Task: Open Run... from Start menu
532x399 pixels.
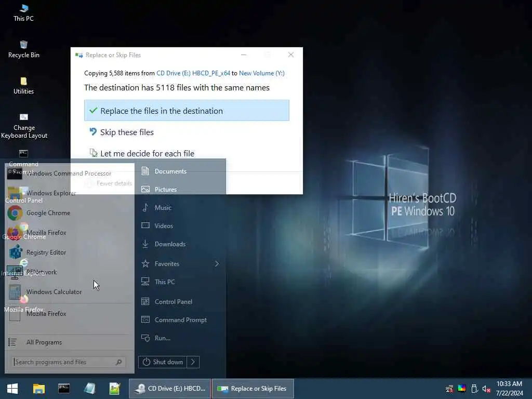Action: (x=180, y=338)
